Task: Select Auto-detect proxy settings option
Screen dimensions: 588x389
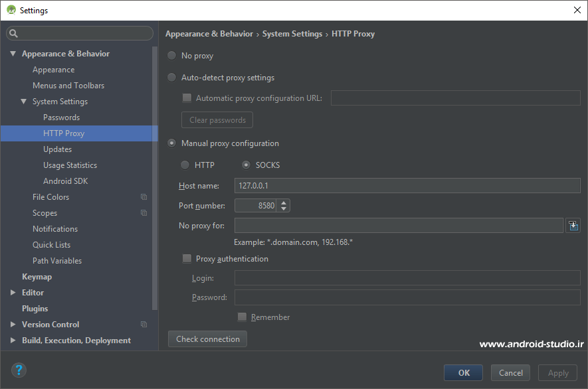Action: (x=172, y=78)
